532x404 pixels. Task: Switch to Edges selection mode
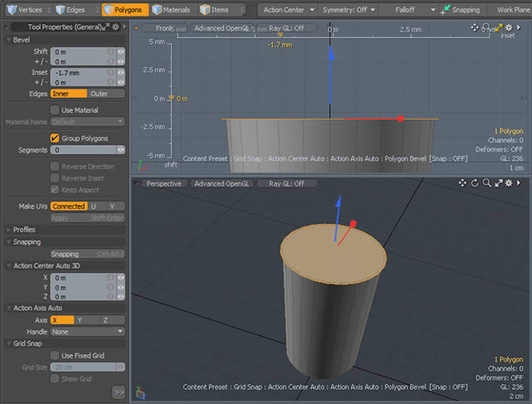coord(75,10)
